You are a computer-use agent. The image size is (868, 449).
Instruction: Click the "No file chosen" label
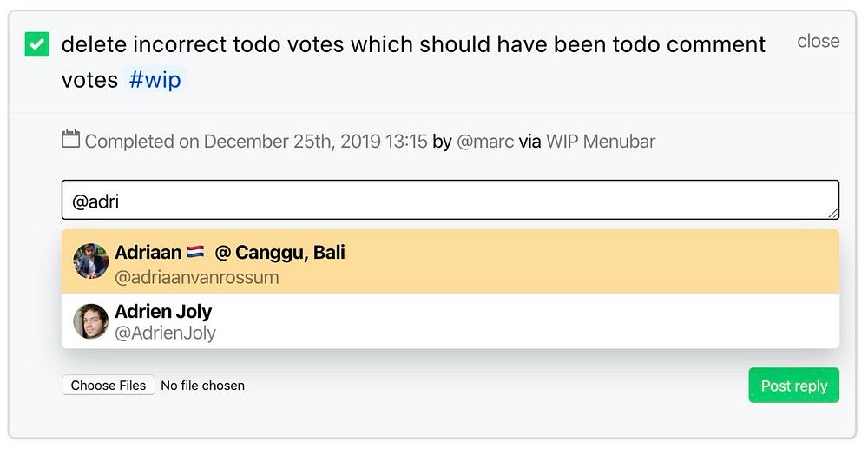(203, 386)
